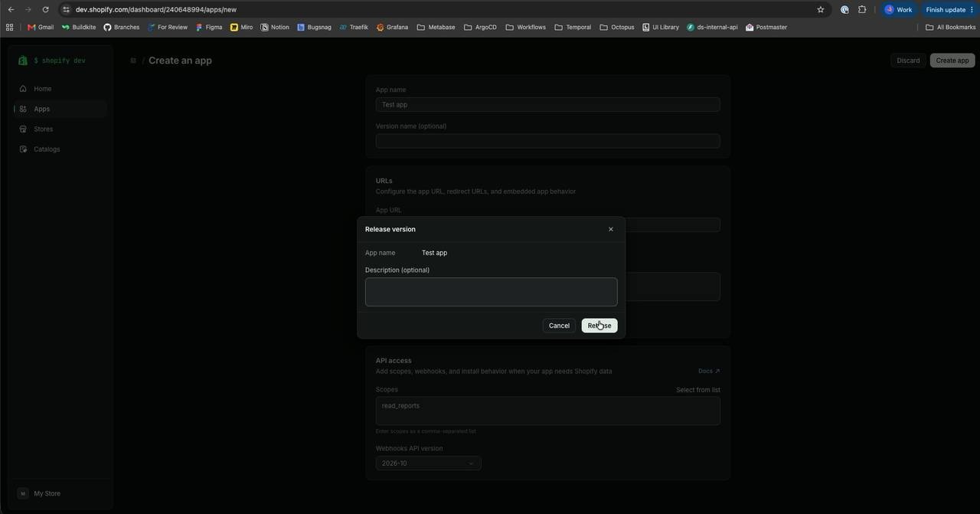Open the Webhooks API version dropdown
The image size is (980, 514).
428,463
